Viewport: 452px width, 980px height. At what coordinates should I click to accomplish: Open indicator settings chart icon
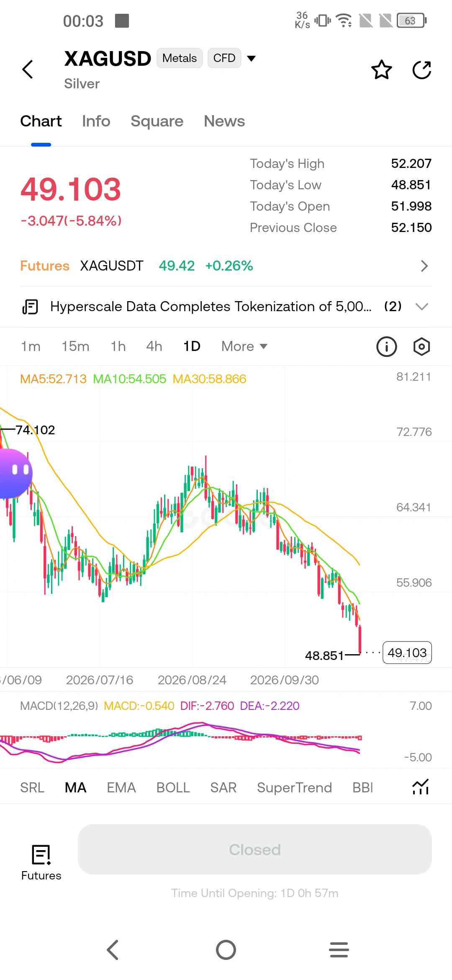point(421,787)
